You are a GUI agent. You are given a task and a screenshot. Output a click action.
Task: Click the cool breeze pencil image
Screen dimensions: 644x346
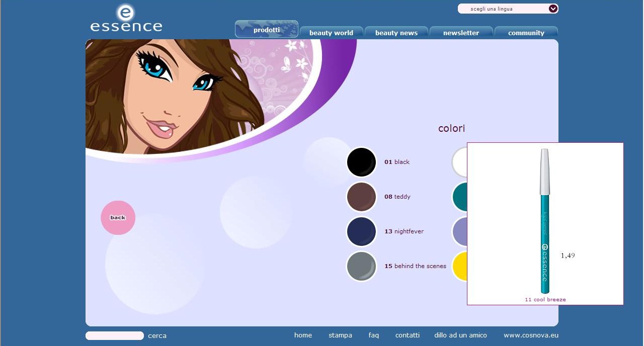544,221
